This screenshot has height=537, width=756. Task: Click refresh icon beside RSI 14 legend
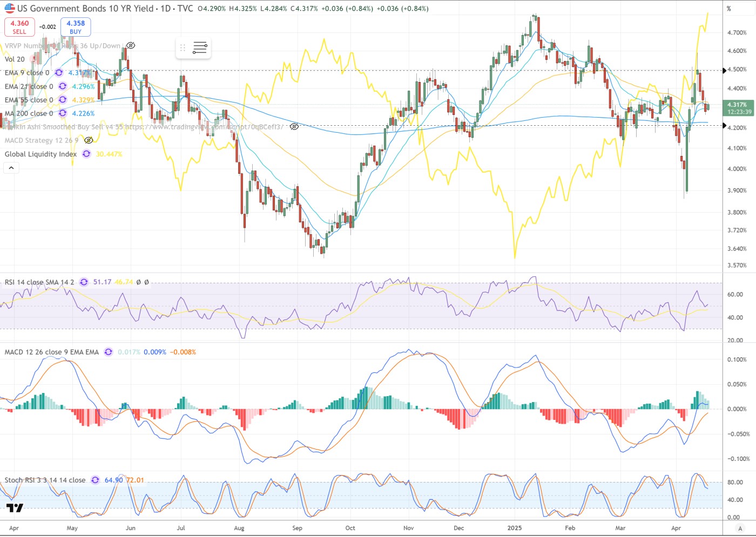click(x=84, y=282)
